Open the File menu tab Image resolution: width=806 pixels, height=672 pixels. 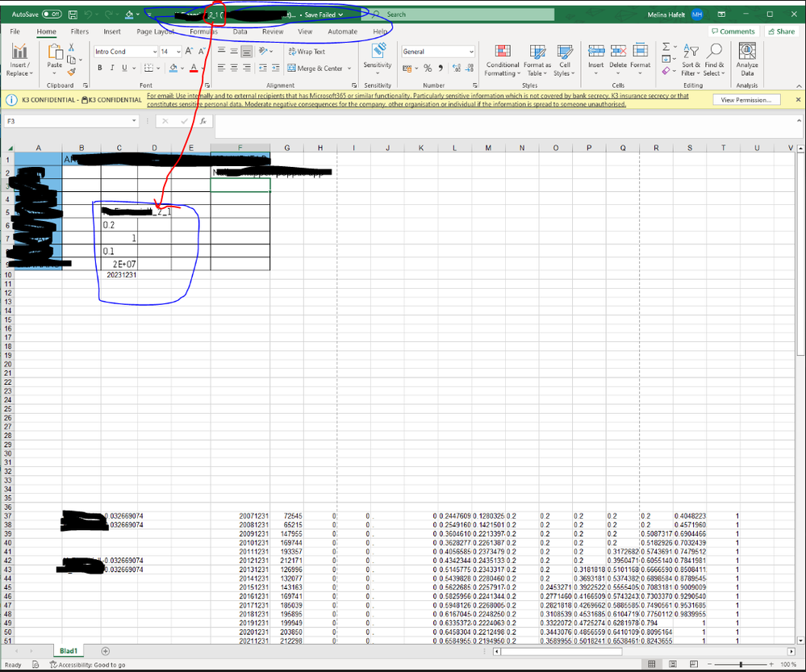tap(15, 32)
